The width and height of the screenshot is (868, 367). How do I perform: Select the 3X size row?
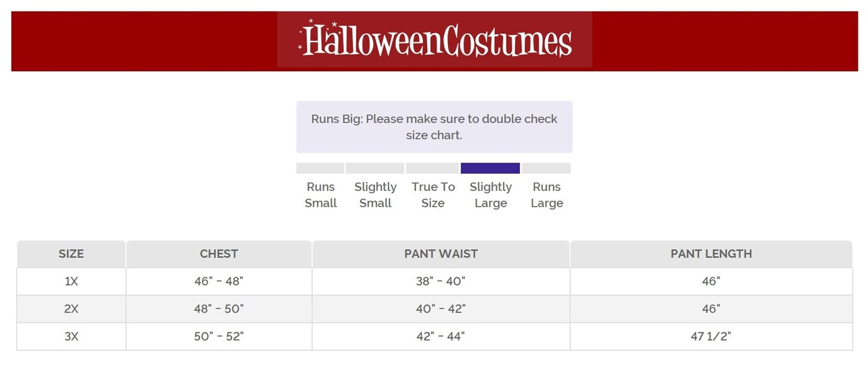click(71, 336)
